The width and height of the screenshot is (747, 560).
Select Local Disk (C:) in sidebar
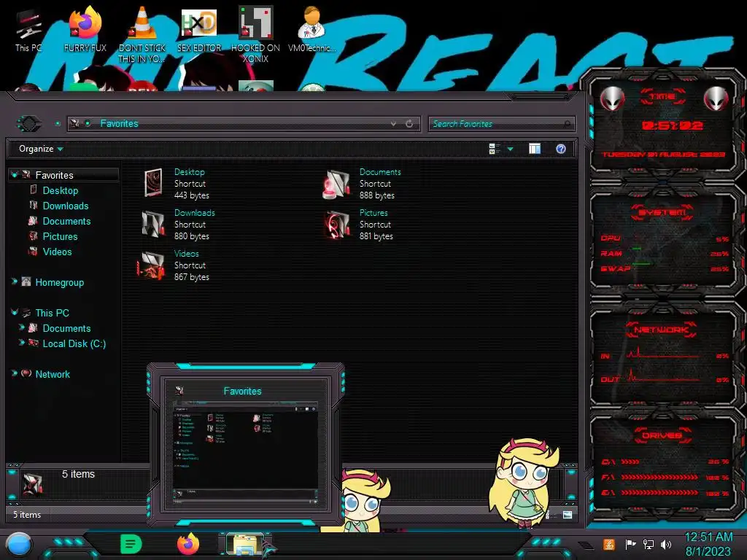coord(74,343)
